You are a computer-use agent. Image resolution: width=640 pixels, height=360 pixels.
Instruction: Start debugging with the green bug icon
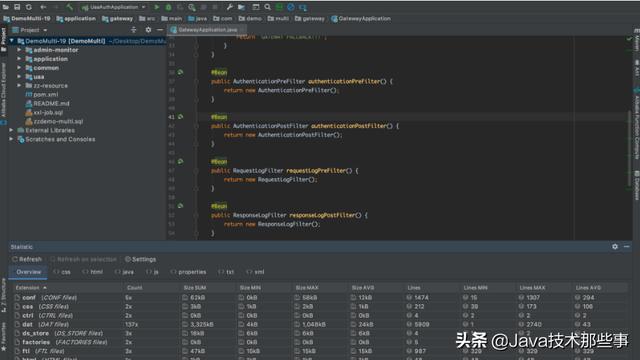[x=168, y=7]
